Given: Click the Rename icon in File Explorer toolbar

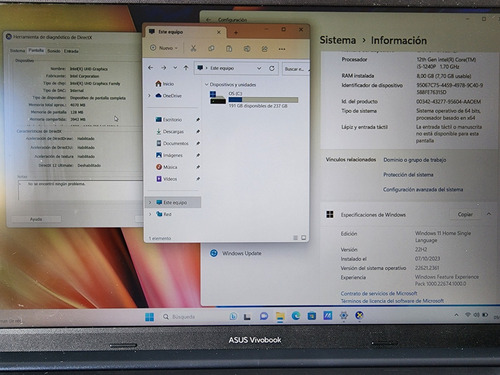Looking at the screenshot, I should coord(247,49).
